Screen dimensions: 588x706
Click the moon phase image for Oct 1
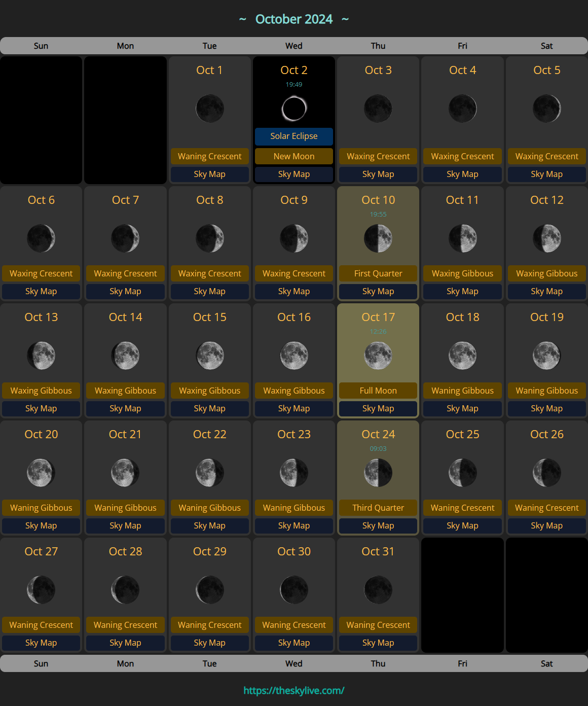click(210, 109)
